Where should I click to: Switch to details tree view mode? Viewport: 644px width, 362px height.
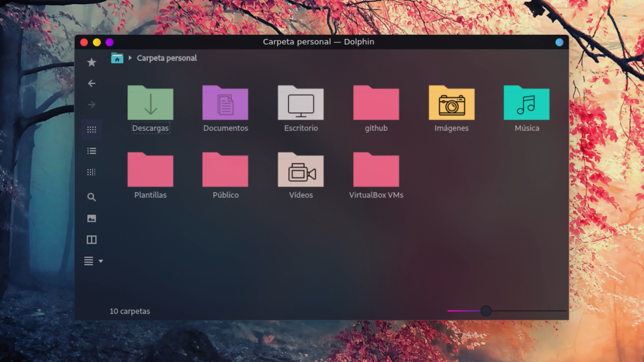click(x=92, y=172)
